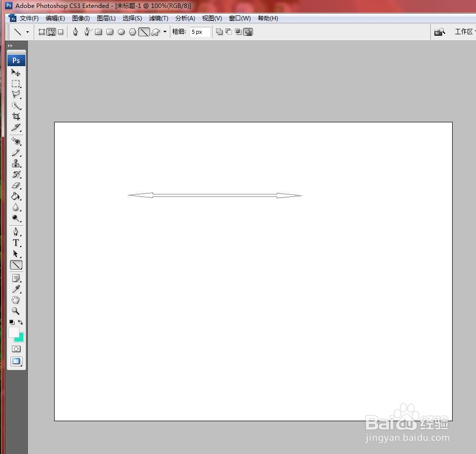Toggle Quick Mask mode
The width and height of the screenshot is (476, 454).
click(x=16, y=349)
